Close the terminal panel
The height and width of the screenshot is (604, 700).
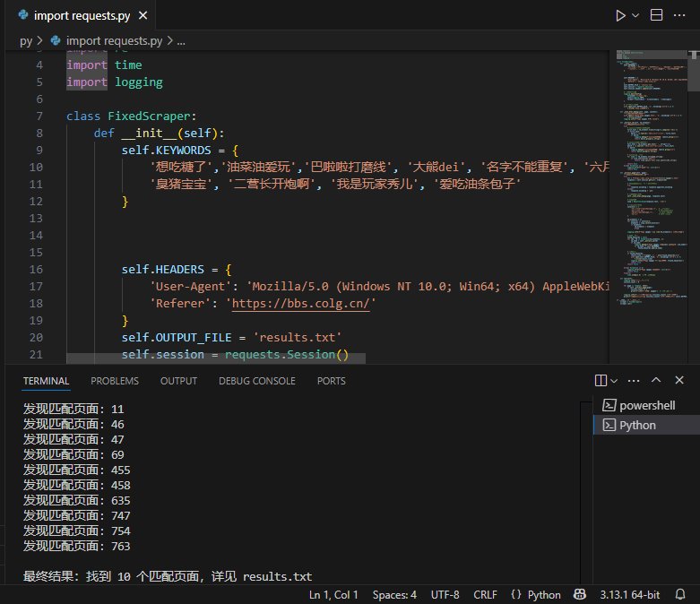680,381
